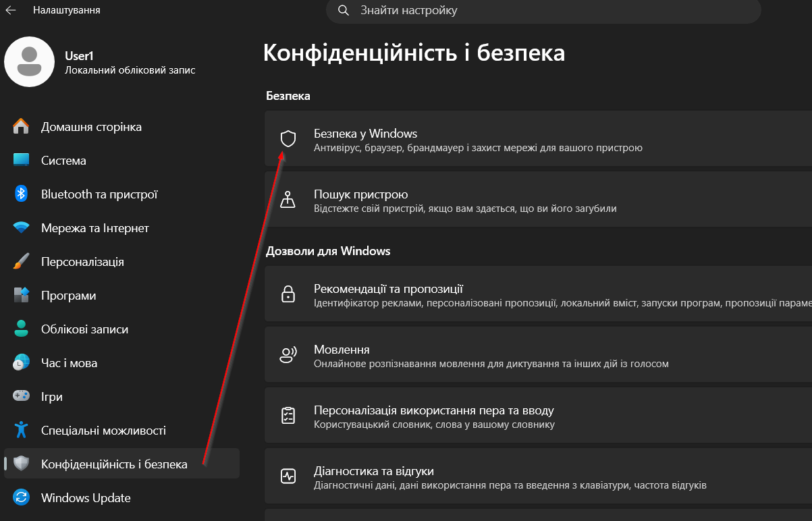
Task: Select Мережа та Інтернет
Action: (x=121, y=228)
